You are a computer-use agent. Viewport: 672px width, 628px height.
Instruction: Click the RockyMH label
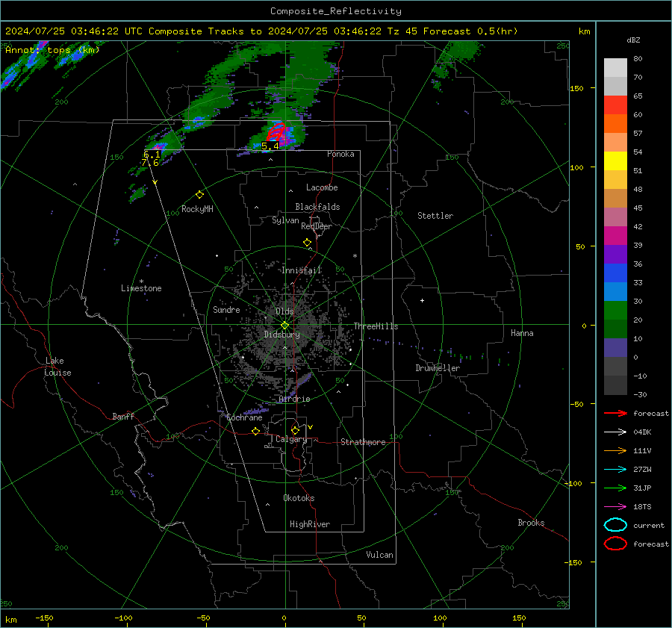point(197,209)
